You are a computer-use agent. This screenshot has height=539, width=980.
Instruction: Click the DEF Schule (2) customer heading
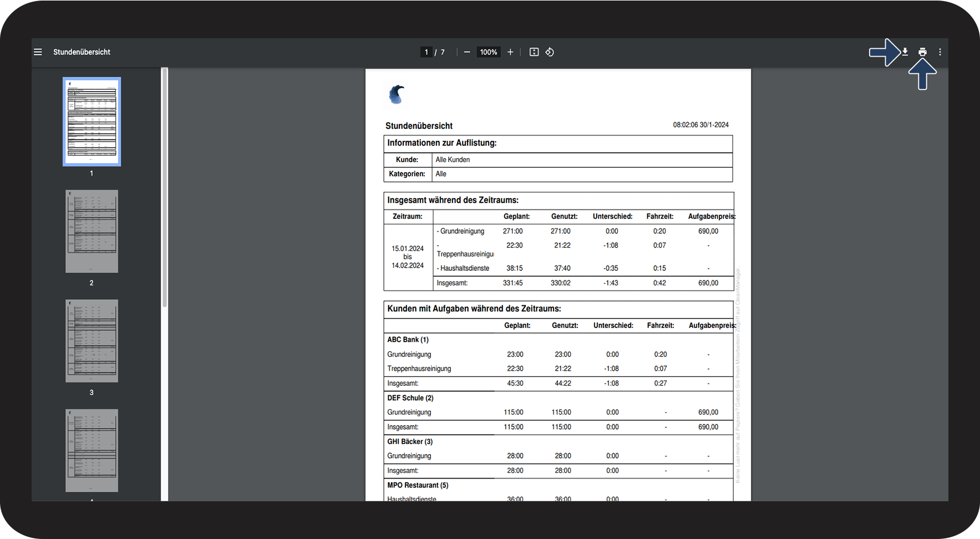(x=410, y=398)
